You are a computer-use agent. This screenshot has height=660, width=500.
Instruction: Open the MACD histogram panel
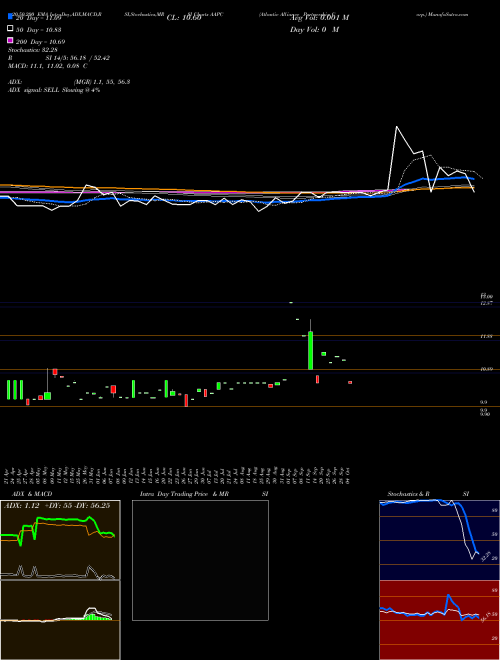60,620
